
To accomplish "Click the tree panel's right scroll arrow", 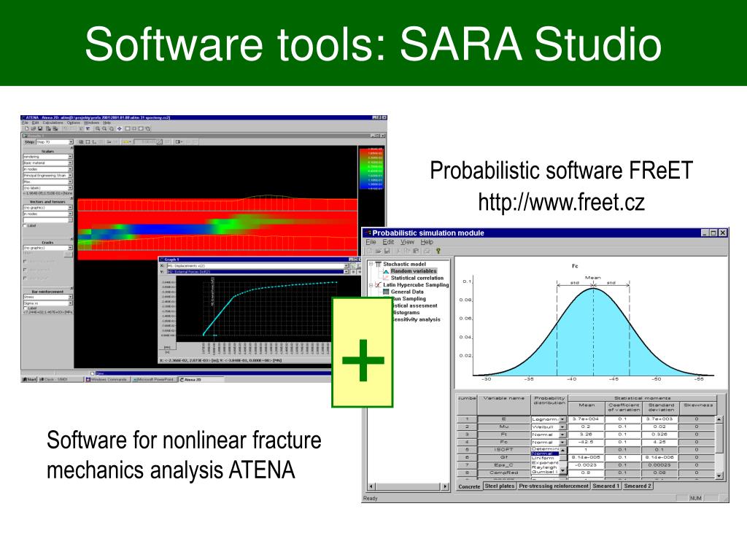I will click(x=445, y=486).
